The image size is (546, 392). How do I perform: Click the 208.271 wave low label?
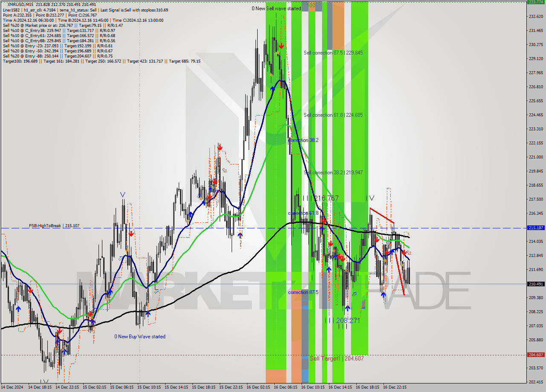(x=342, y=320)
